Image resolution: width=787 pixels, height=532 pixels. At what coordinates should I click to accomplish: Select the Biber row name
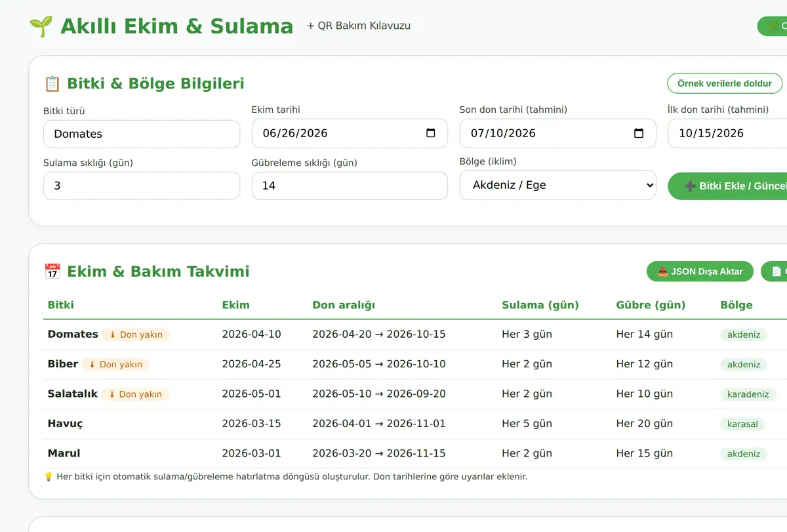coord(63,364)
